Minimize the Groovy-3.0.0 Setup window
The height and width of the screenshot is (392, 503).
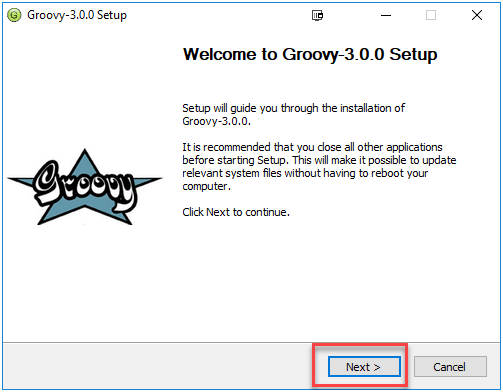pos(386,15)
